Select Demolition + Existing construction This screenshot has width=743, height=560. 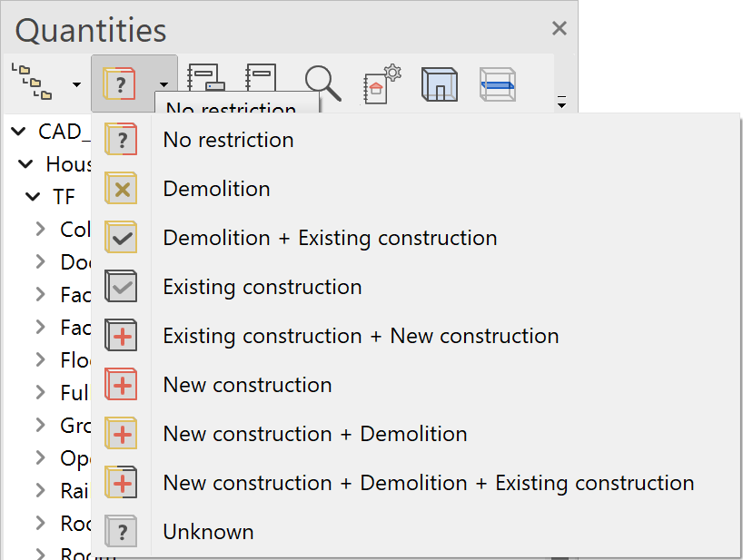pyautogui.click(x=416, y=238)
